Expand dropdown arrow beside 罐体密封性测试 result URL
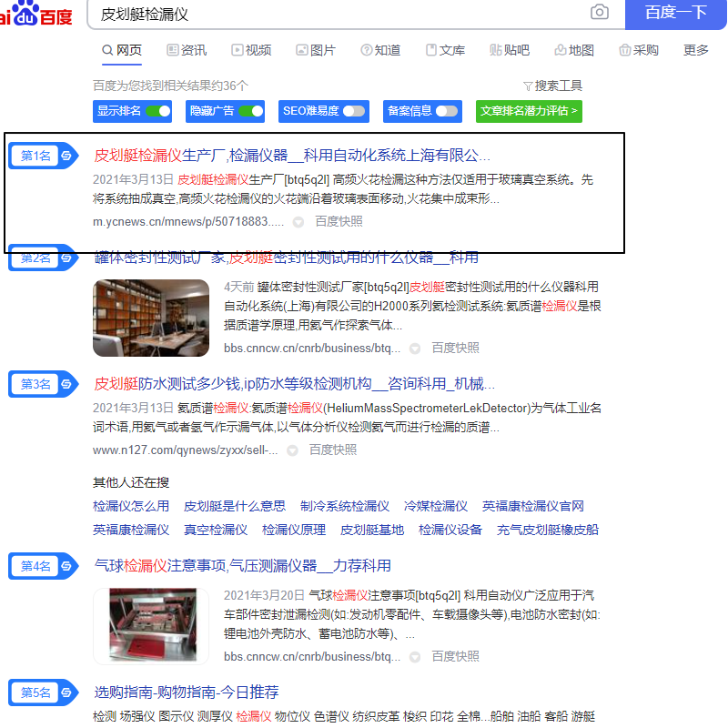The width and height of the screenshot is (728, 728). coord(415,349)
